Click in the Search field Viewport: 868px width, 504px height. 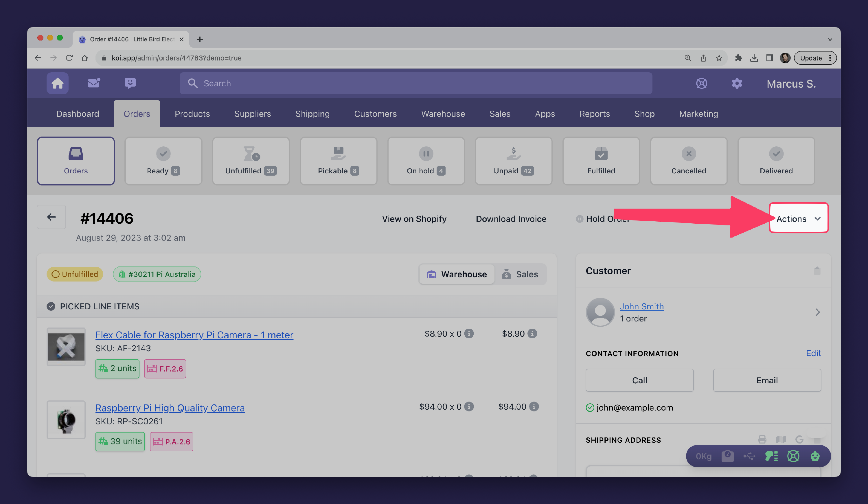[415, 83]
